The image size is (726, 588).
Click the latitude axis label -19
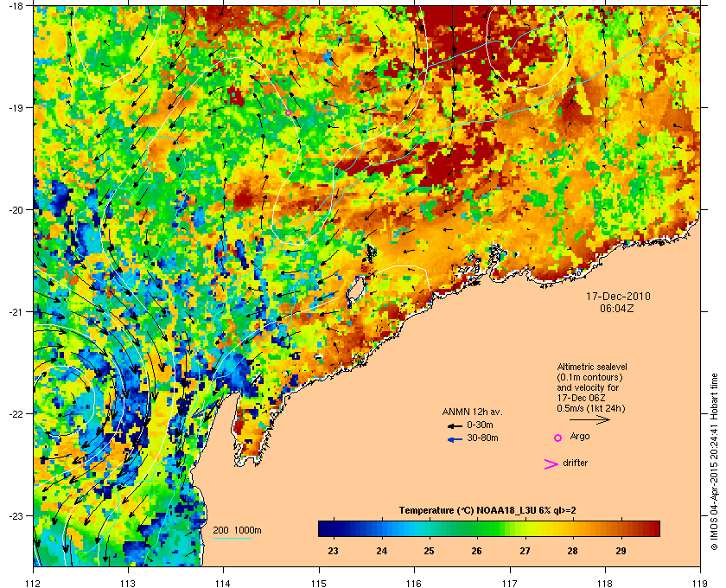point(16,108)
